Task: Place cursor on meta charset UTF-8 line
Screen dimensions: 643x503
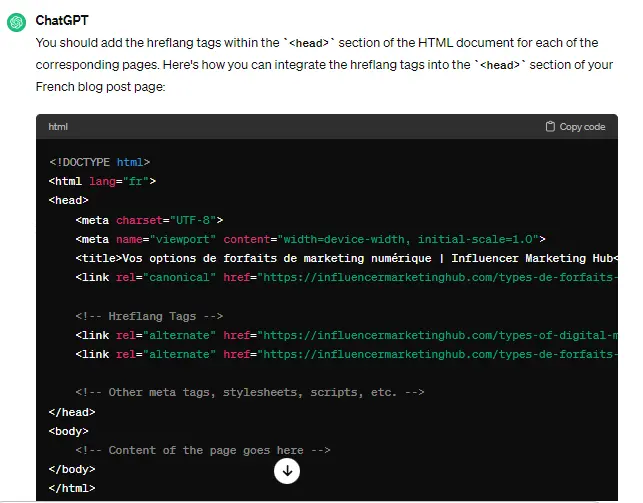Action: pyautogui.click(x=149, y=220)
